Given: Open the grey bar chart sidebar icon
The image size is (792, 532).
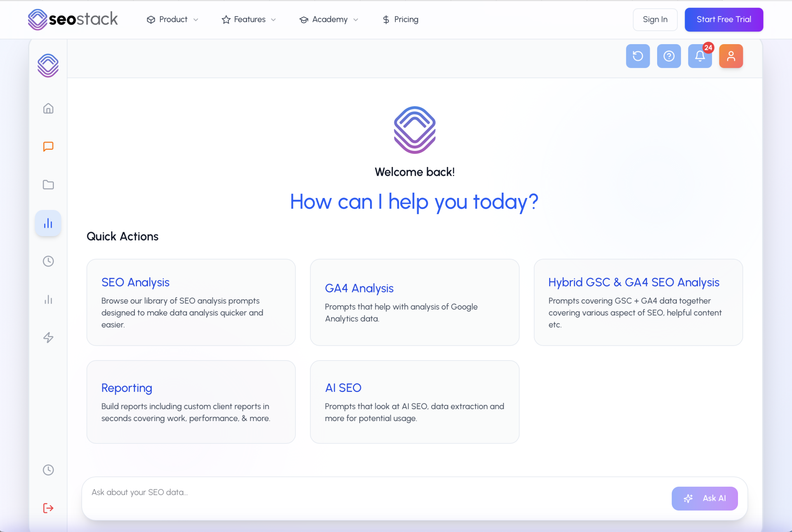Looking at the screenshot, I should tap(48, 299).
